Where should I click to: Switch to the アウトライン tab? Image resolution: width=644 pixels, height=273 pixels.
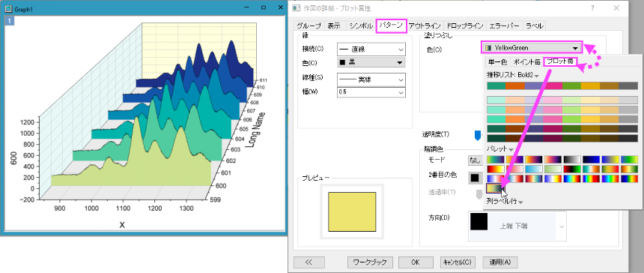pyautogui.click(x=425, y=26)
